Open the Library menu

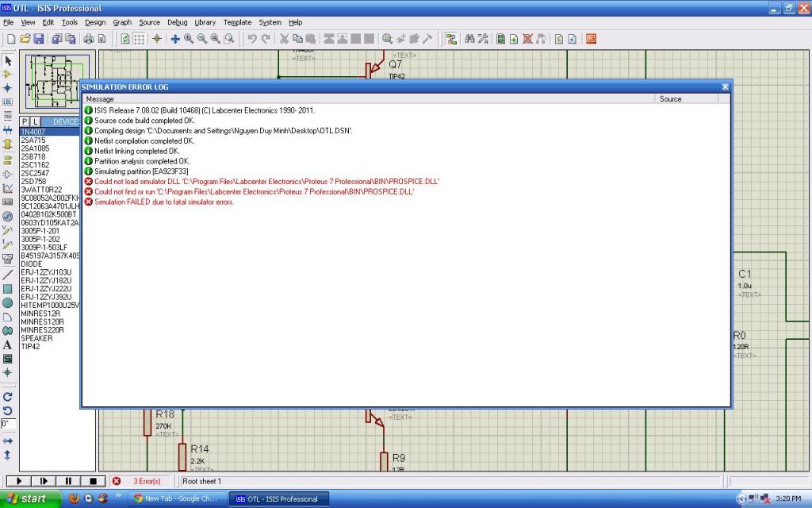(205, 22)
